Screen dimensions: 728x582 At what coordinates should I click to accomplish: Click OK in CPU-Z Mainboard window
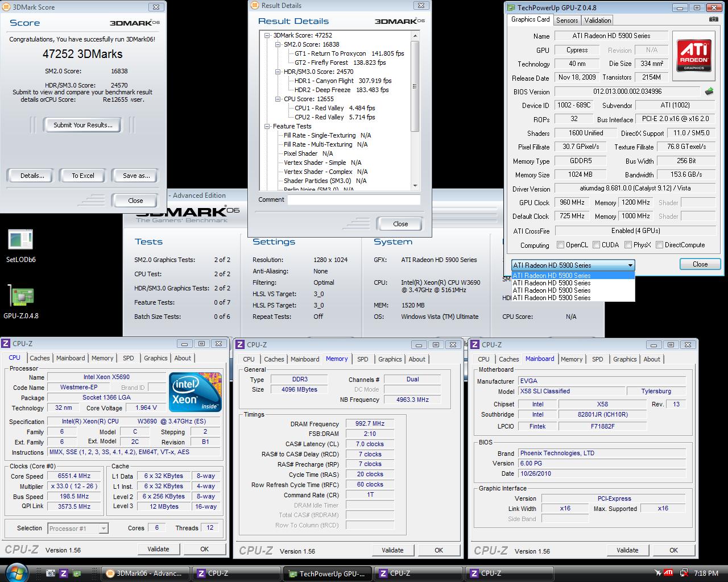point(673,550)
